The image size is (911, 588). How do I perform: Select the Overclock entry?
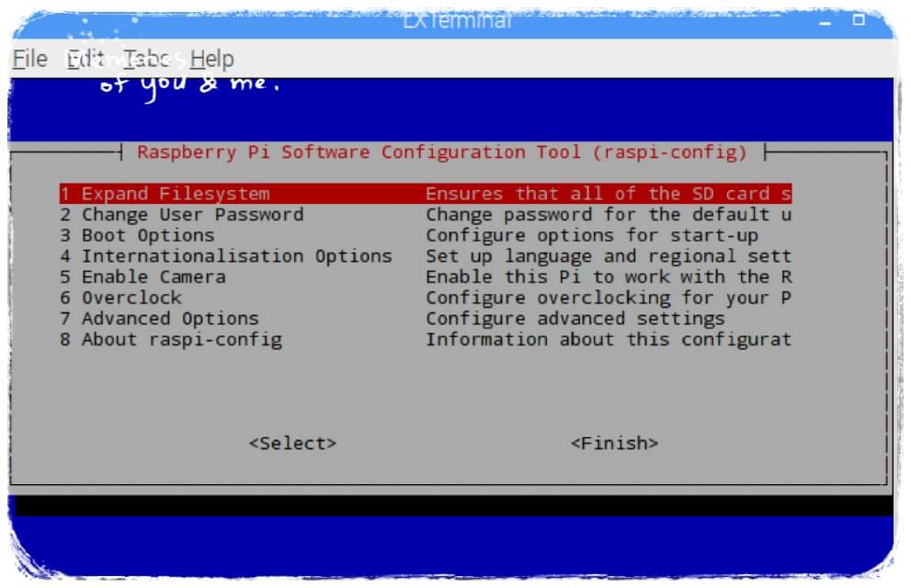click(426, 298)
